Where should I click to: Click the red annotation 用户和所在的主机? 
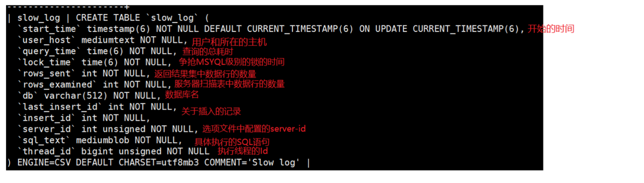pyautogui.click(x=229, y=42)
